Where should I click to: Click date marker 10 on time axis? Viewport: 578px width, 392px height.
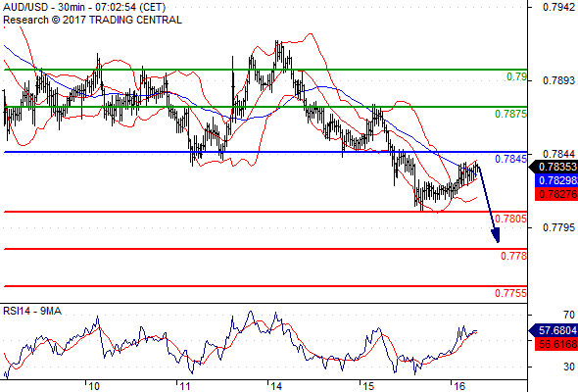[94, 386]
